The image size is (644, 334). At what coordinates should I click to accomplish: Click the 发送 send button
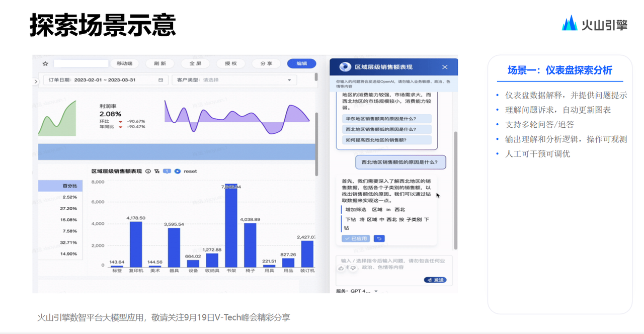(435, 280)
